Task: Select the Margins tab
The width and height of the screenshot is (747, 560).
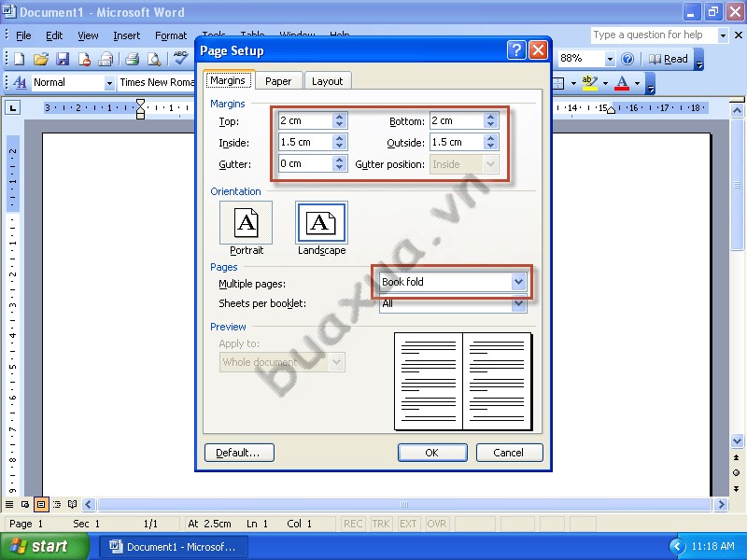Action: pos(228,80)
